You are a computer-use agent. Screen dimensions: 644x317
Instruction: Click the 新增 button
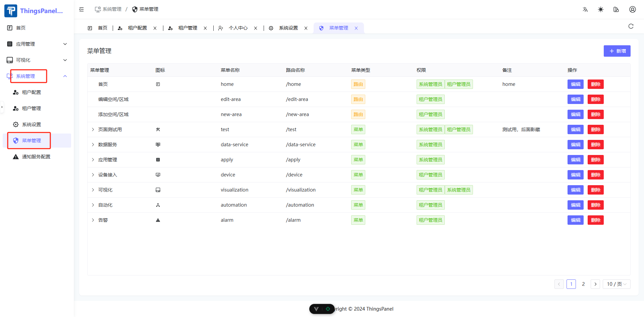pos(617,51)
